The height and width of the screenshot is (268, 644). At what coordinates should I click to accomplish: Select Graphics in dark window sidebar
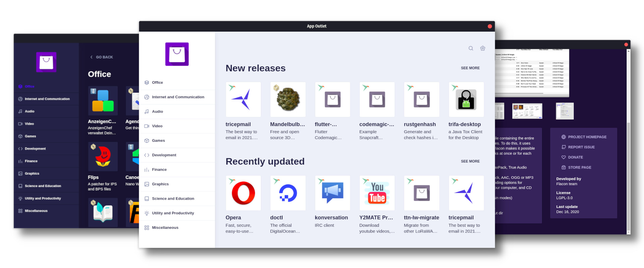click(x=46, y=174)
